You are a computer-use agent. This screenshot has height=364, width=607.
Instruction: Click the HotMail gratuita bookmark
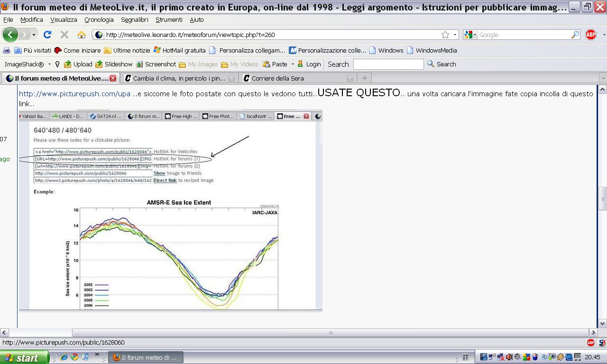coord(184,50)
